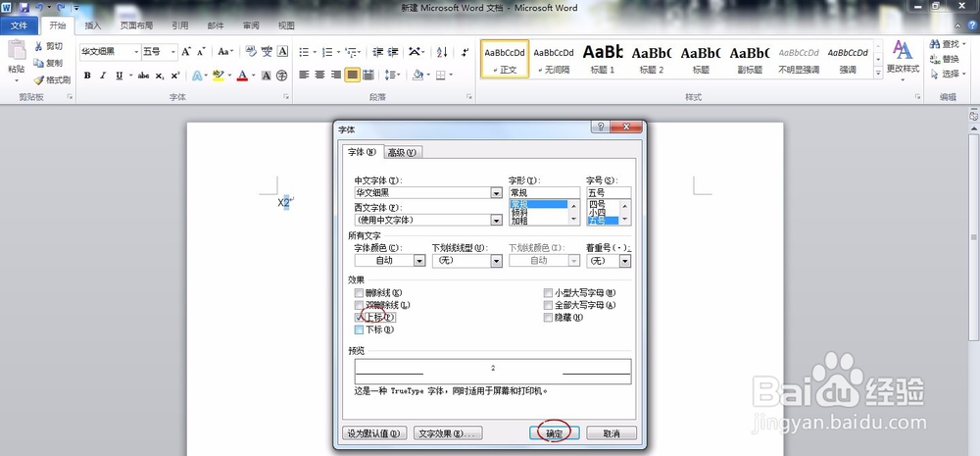Toggle Underline formatting in ribbon
This screenshot has height=456, width=980.
click(119, 76)
